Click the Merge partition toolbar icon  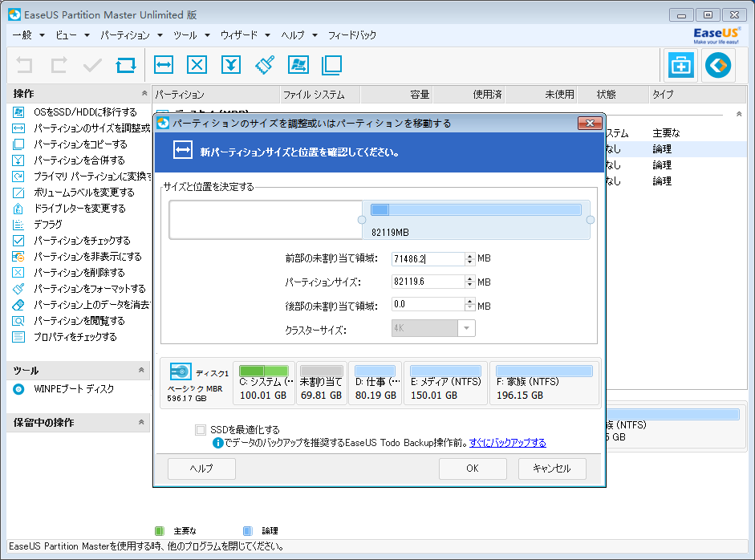tap(231, 65)
